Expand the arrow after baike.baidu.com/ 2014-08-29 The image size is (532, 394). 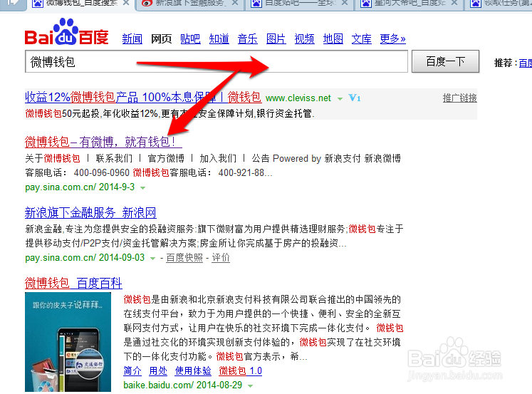[251, 386]
